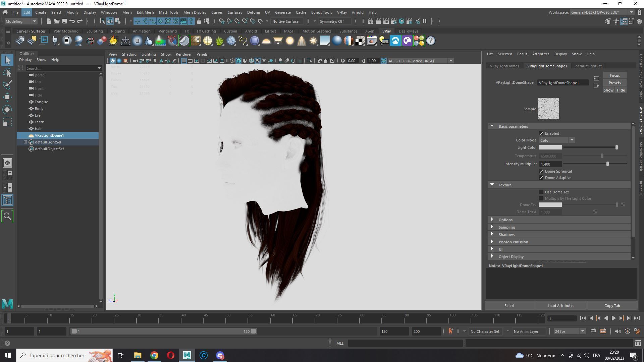Click the Load Attributes button
This screenshot has width=644, height=362.
pos(561,306)
